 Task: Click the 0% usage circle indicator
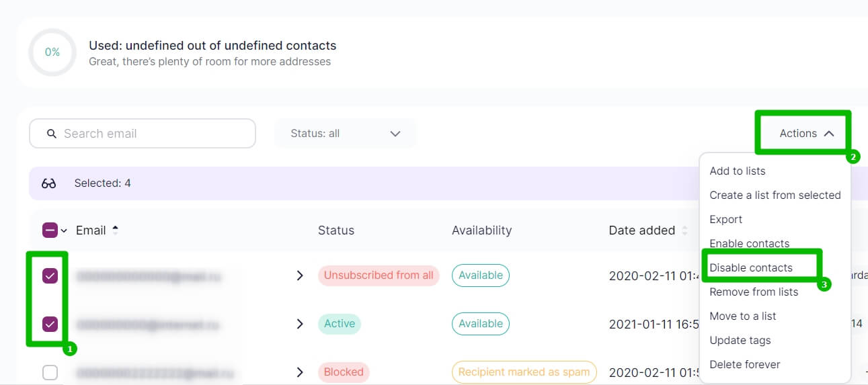(52, 52)
